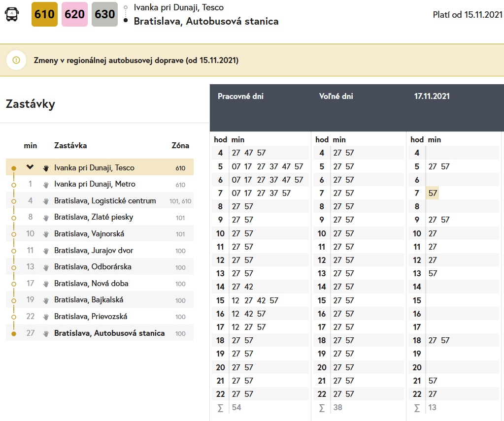Viewport: 504px width, 421px height.
Task: Click hand icon beside Bratislava, Zlaté piesky
Action: point(46,218)
